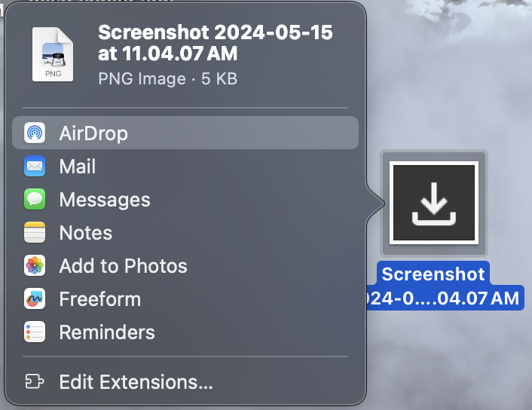Share via the Messages menu label
Viewport: 532px width, 410px height.
point(105,200)
